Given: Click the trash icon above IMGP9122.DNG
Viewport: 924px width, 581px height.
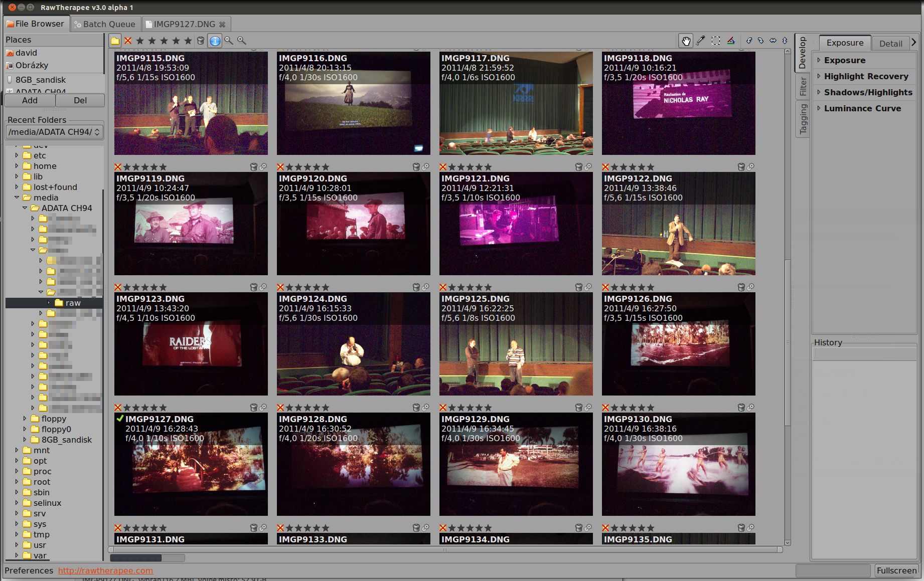Looking at the screenshot, I should [741, 167].
